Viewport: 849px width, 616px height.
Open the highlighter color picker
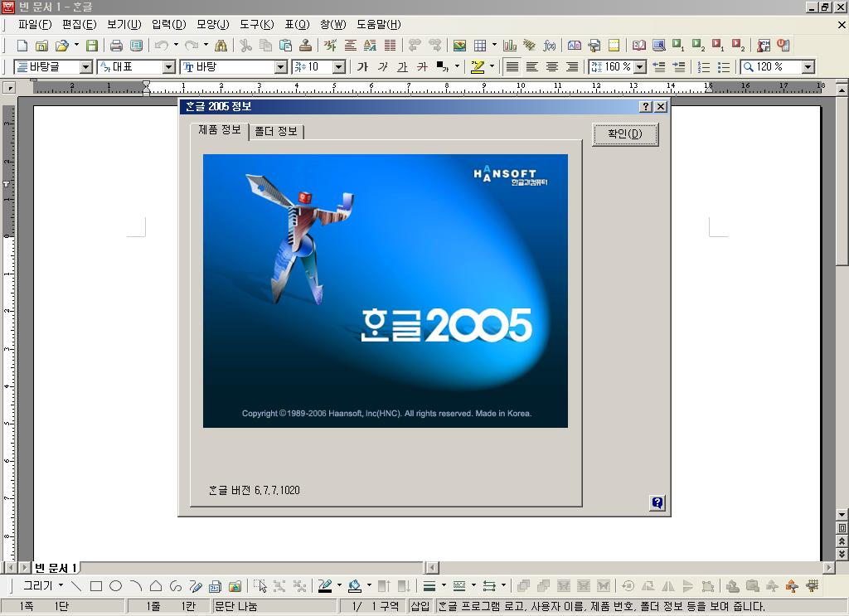click(492, 66)
